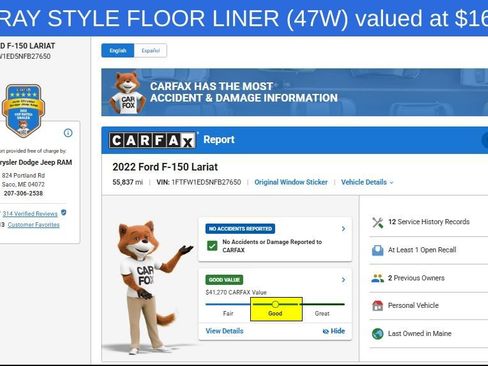Click the open recall icon
Viewport: 488px width, 366px height.
point(378,250)
